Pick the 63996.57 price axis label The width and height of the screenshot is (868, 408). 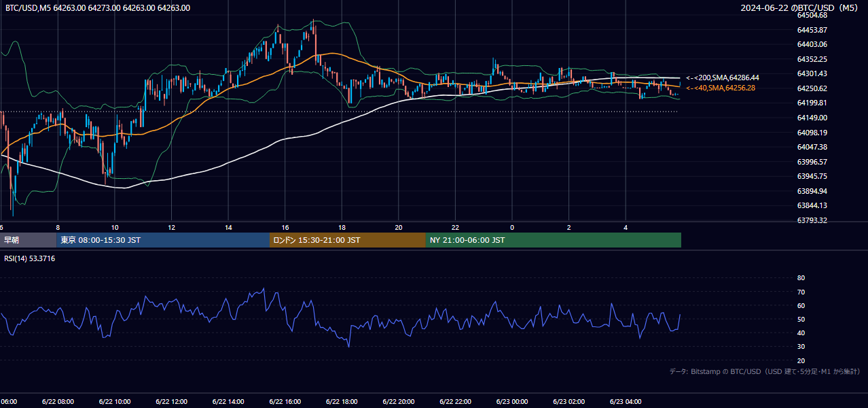tap(812, 162)
